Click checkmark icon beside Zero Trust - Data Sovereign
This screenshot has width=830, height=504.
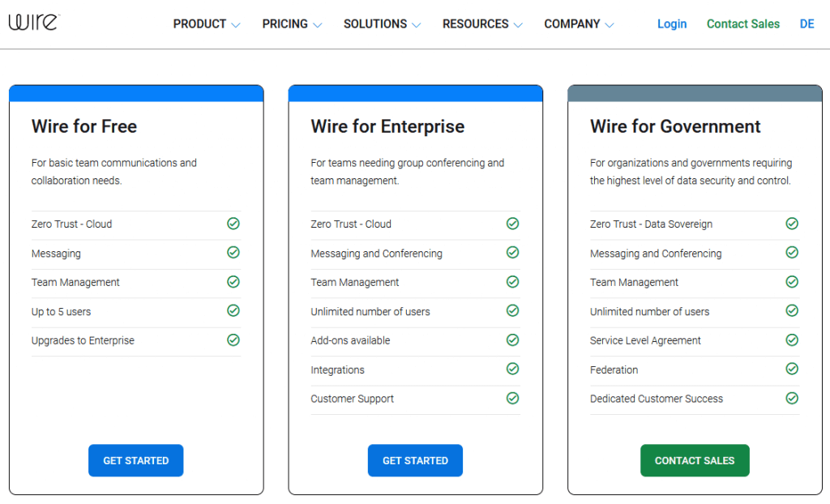click(x=792, y=224)
